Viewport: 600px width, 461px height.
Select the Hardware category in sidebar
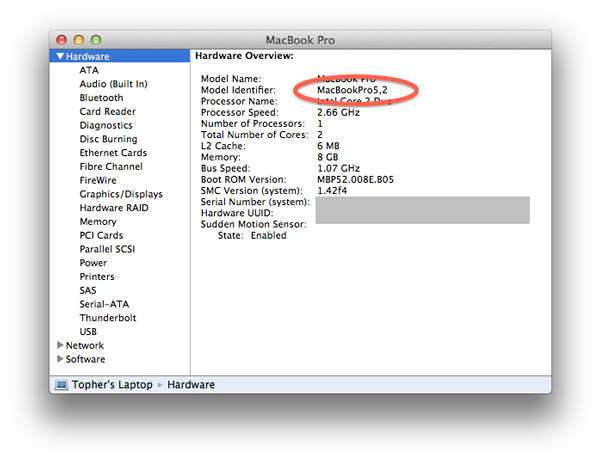(x=120, y=56)
